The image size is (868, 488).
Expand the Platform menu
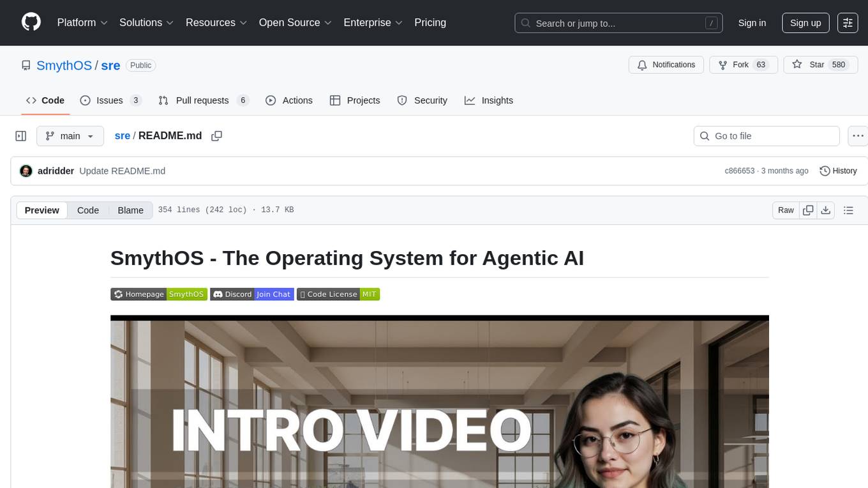pos(82,22)
